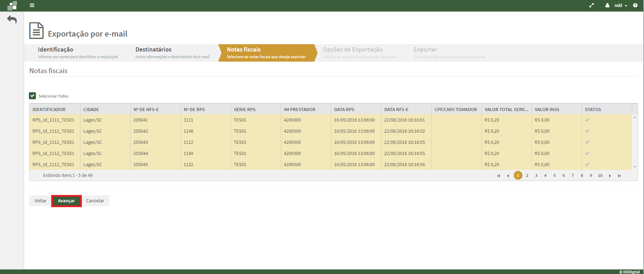This screenshot has height=274, width=644.
Task: Toggle fullscreen with the expand icon
Action: click(591, 5)
